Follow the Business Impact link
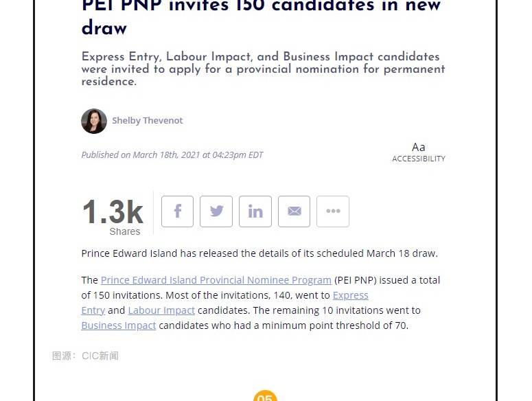Viewport: 532px width, 401px height. point(119,325)
